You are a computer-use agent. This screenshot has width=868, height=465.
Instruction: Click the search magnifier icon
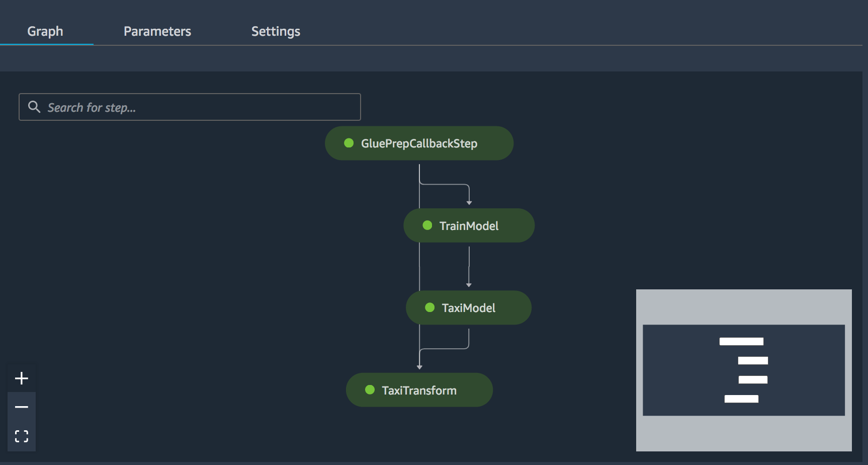coord(34,107)
